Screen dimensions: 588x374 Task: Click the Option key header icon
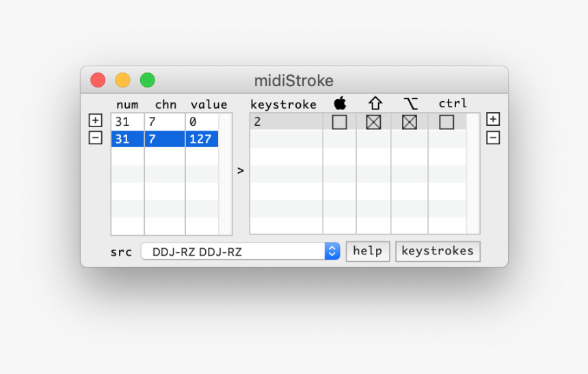[x=411, y=103]
